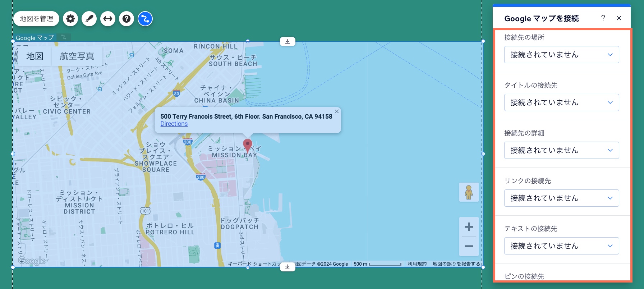Image resolution: width=644 pixels, height=289 pixels.
Task: Open the help question mark icon in toolbar
Action: [126, 19]
